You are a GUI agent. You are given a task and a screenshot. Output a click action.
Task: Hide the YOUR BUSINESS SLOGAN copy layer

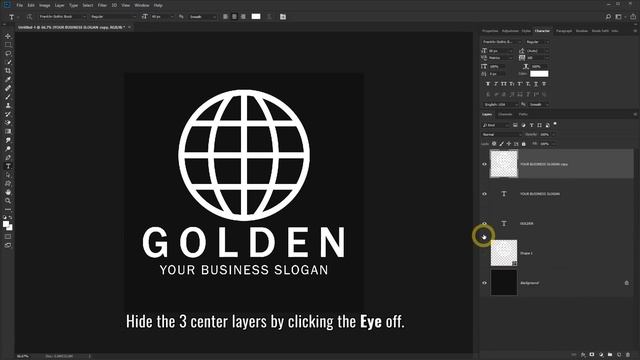point(484,164)
